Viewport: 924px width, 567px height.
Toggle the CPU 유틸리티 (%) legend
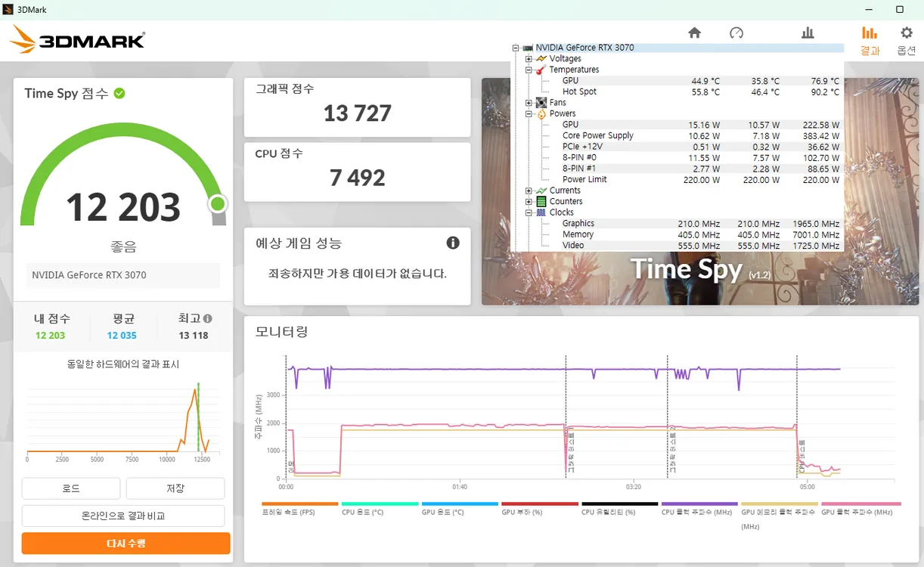click(619, 509)
